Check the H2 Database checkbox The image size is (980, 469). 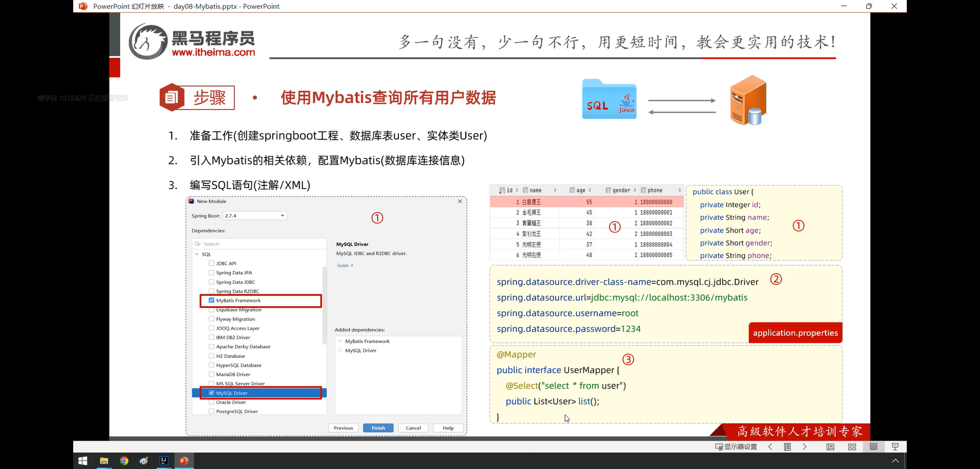point(211,356)
